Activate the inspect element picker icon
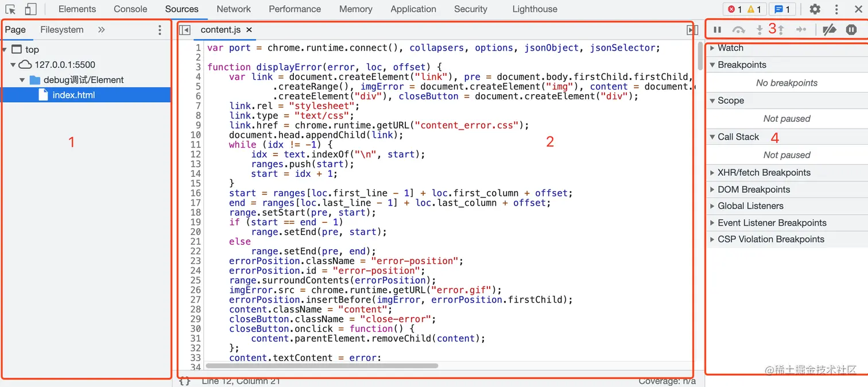The width and height of the screenshot is (868, 387). 10,9
